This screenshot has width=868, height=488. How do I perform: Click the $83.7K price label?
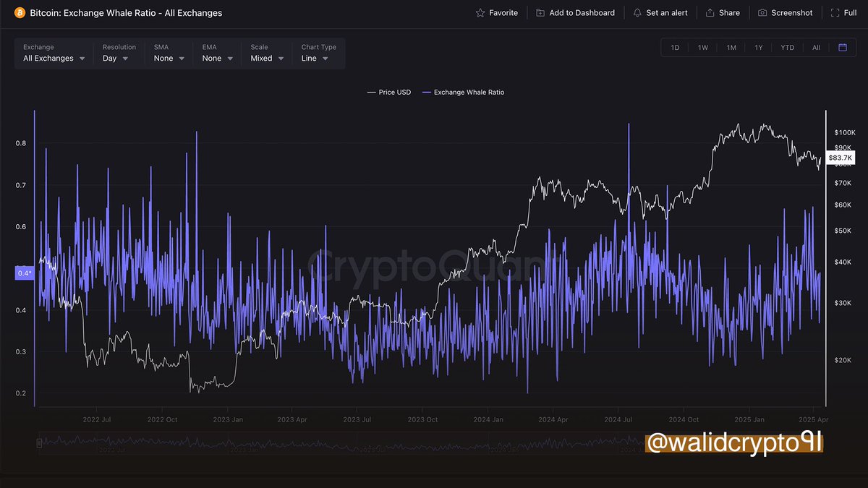pos(841,157)
